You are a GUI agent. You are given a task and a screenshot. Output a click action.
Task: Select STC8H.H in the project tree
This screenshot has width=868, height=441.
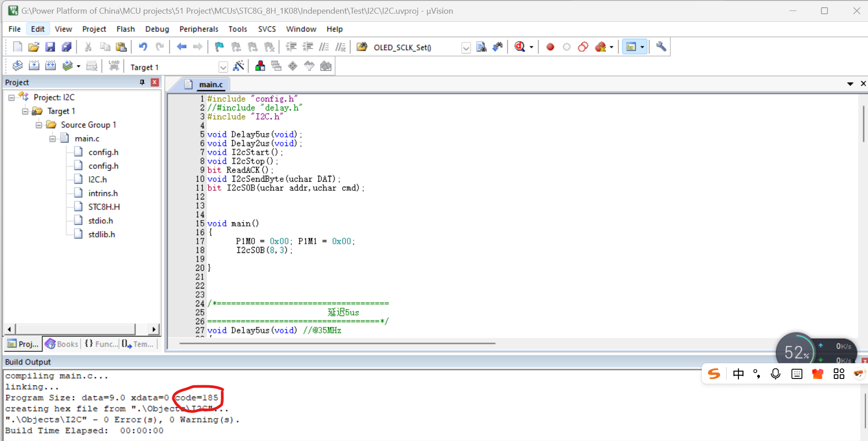pyautogui.click(x=104, y=207)
